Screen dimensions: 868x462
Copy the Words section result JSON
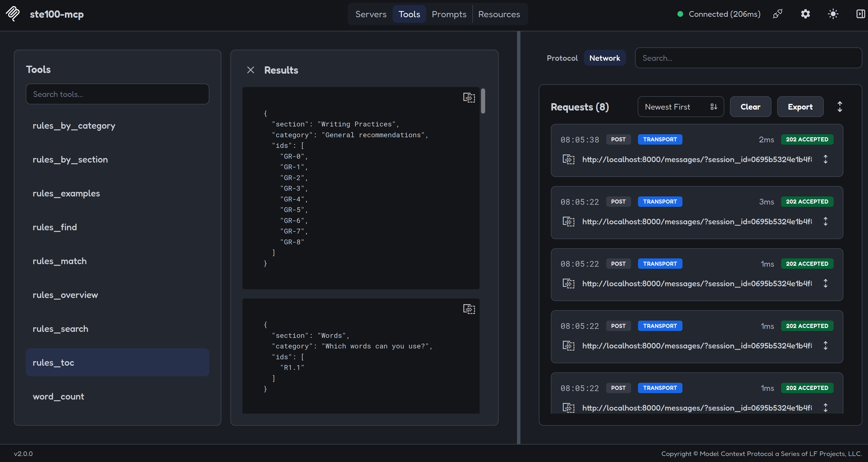click(x=469, y=309)
